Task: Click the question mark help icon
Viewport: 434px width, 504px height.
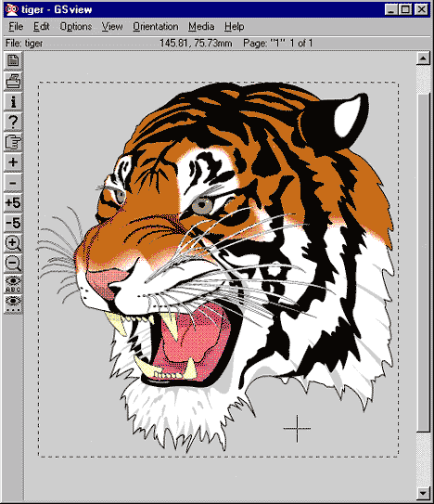Action: click(13, 122)
